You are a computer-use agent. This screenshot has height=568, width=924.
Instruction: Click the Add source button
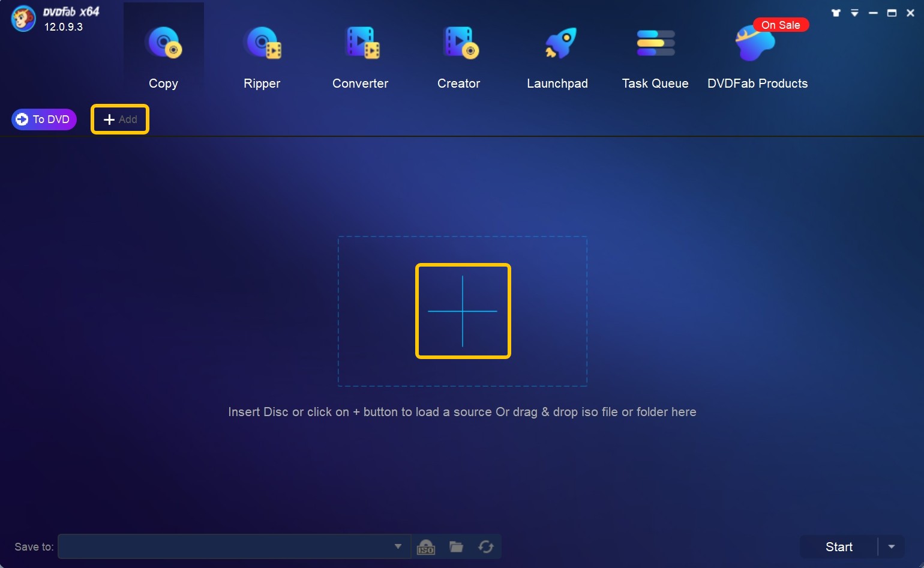[x=120, y=119]
